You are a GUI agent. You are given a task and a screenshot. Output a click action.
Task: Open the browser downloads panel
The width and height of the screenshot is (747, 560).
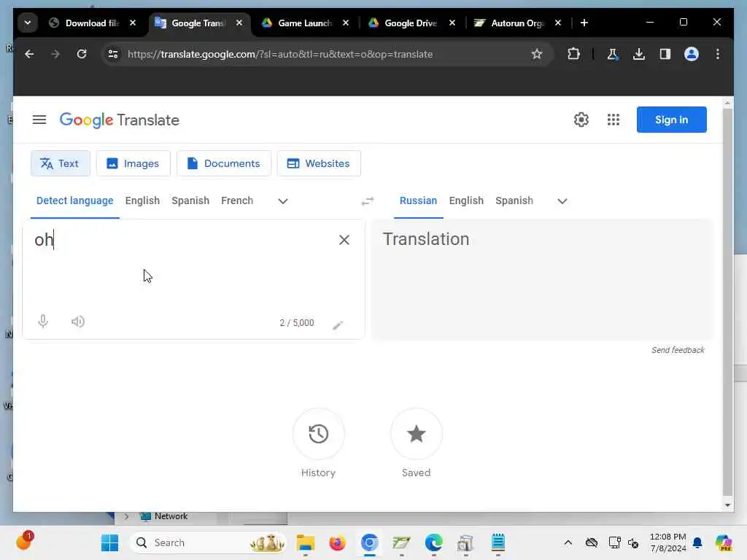click(x=639, y=54)
